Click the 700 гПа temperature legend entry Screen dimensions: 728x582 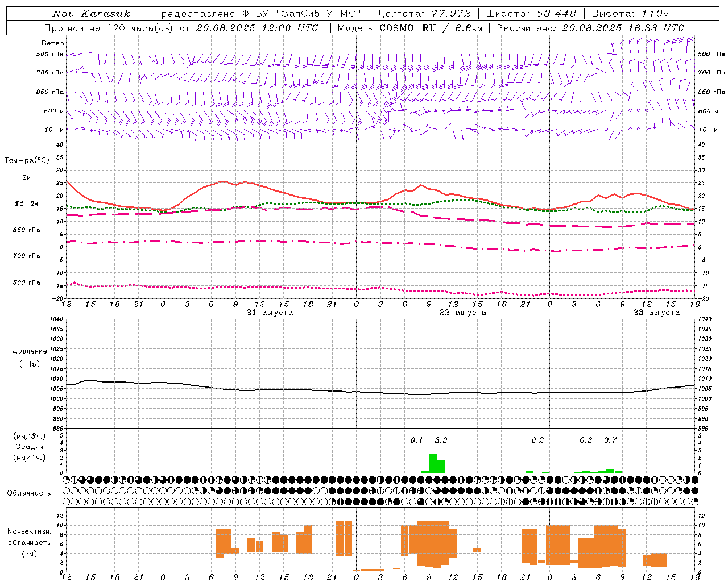click(26, 259)
